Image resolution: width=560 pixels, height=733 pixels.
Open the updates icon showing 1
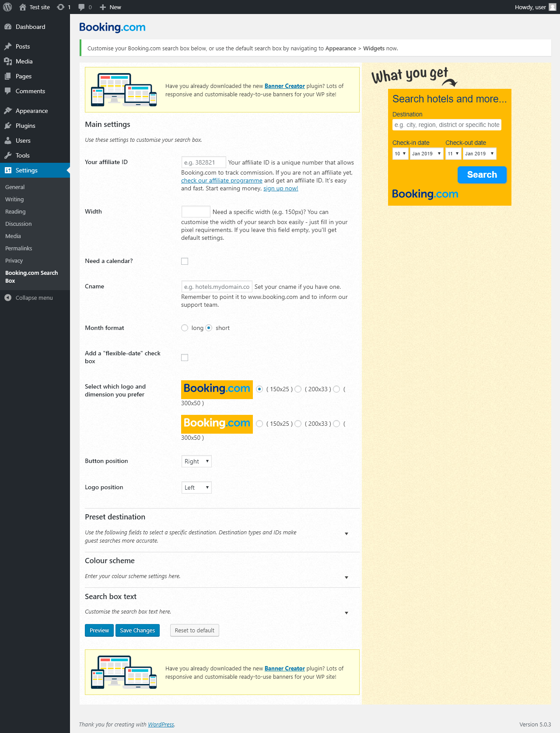tap(61, 7)
